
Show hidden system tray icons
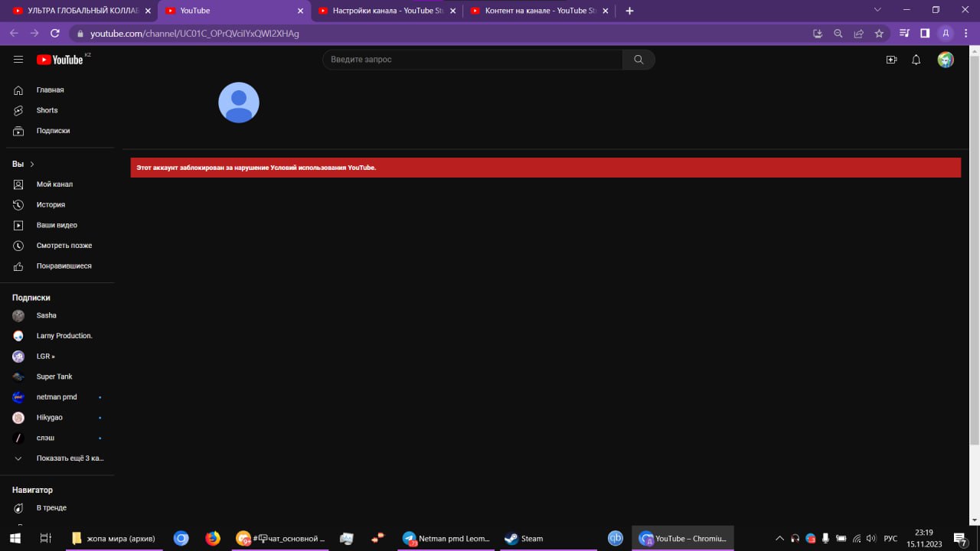779,539
